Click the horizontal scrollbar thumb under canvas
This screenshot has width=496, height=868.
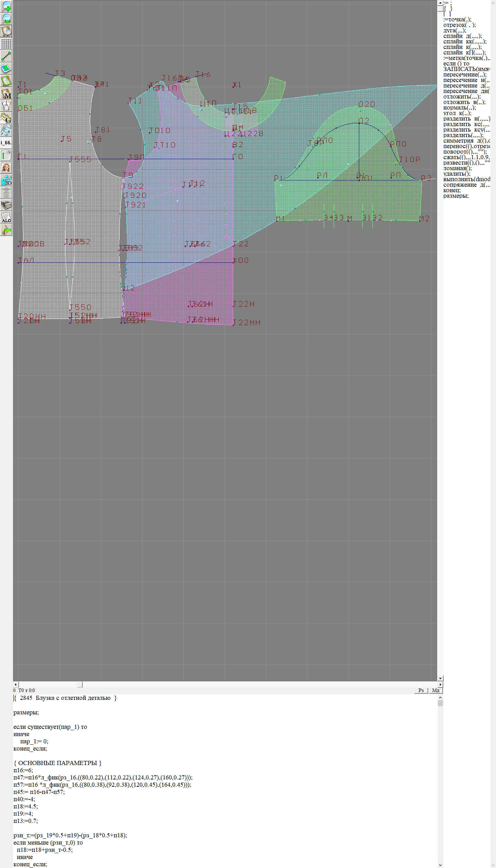click(x=80, y=684)
